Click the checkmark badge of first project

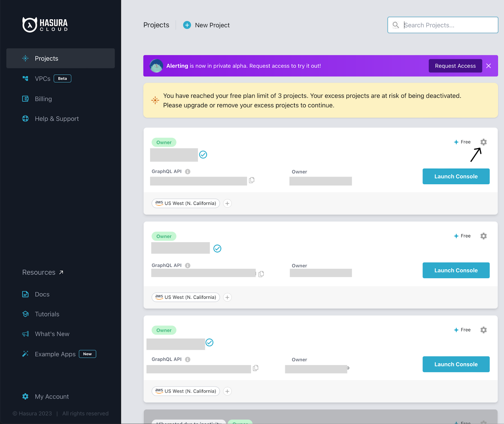[203, 154]
